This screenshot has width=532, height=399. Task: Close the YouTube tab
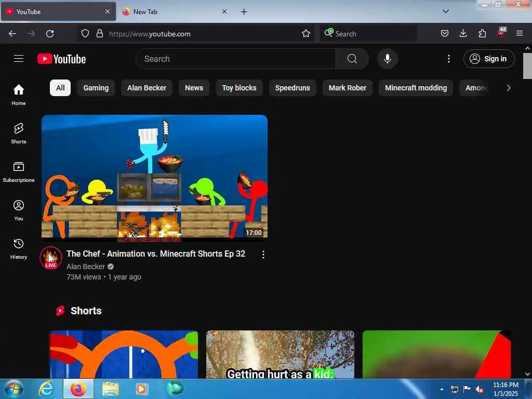[108, 11]
